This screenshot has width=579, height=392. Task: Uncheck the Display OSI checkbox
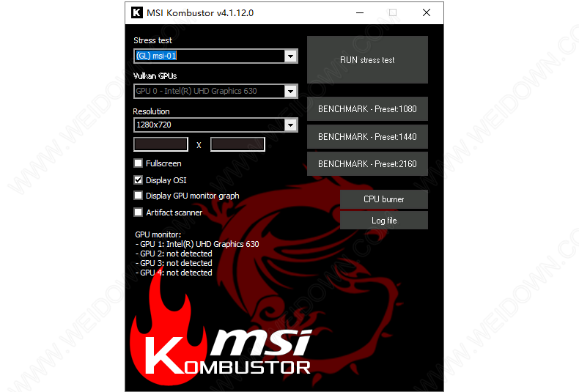(138, 180)
